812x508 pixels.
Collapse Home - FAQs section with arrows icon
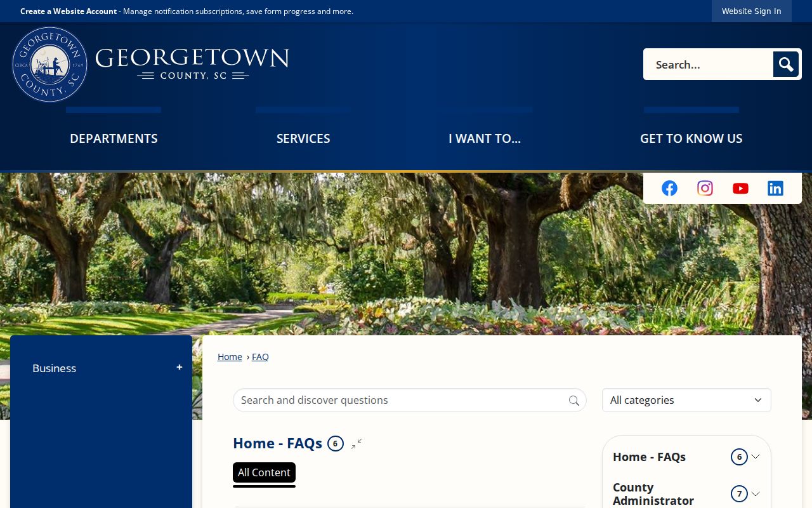point(357,443)
